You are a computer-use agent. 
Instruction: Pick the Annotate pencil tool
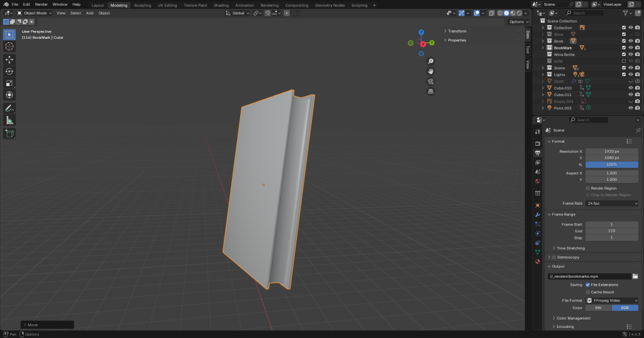9,108
